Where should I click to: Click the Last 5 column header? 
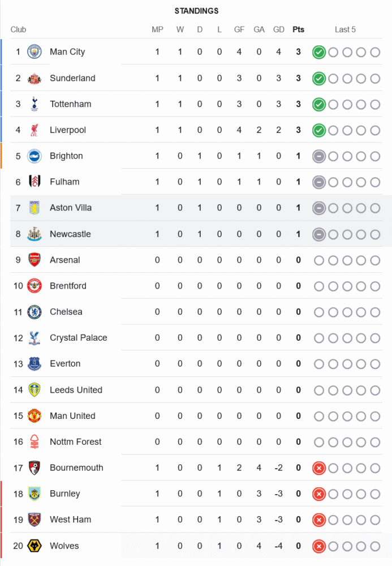(345, 29)
